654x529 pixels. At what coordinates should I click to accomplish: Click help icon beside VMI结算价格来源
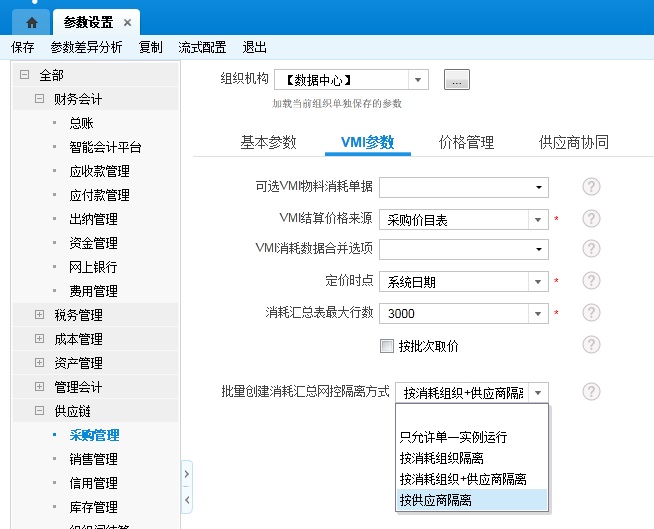point(591,219)
